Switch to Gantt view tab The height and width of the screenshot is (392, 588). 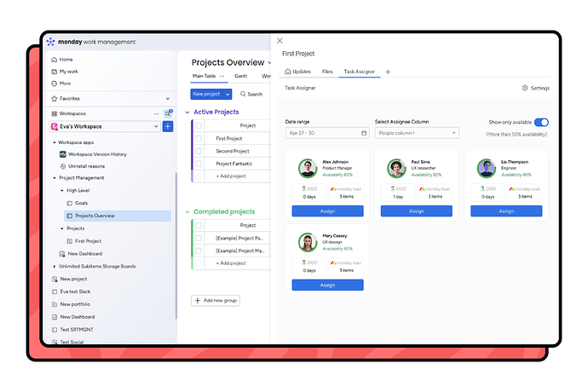click(x=241, y=76)
